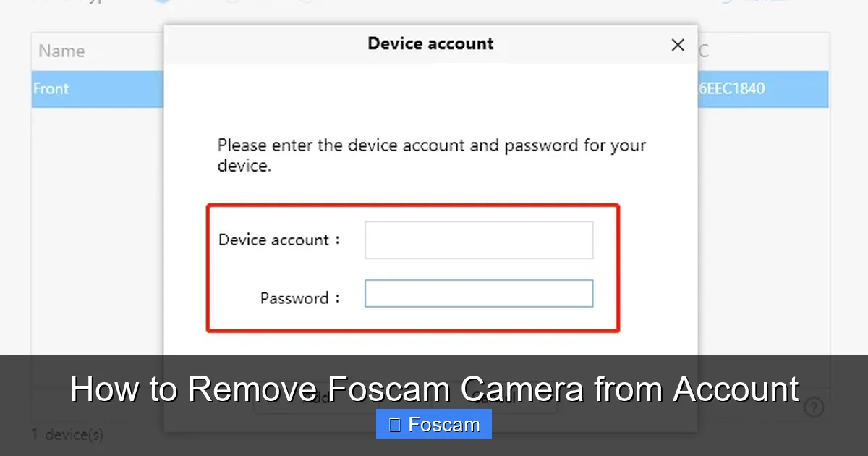
Task: Click the Name column header to sort
Action: point(61,51)
